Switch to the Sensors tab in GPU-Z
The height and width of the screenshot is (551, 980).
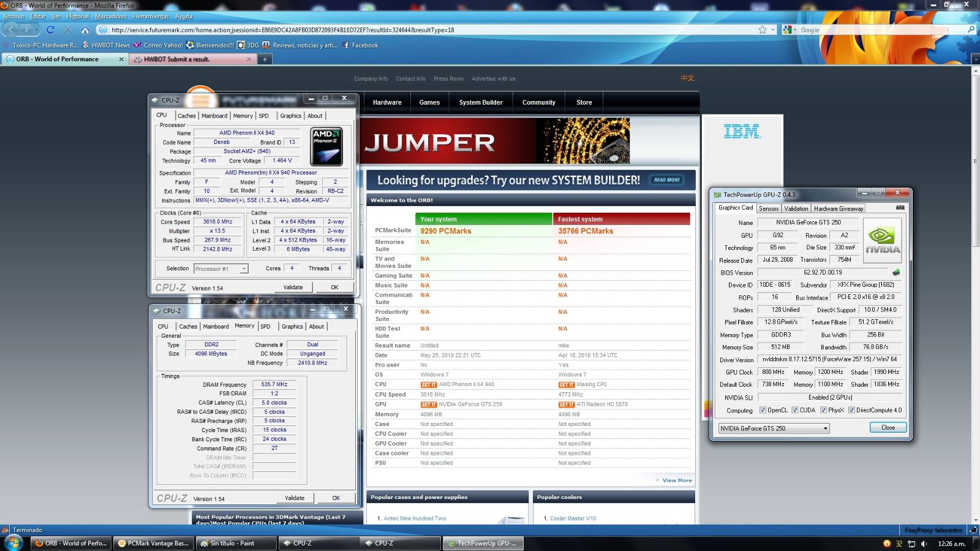(x=769, y=208)
